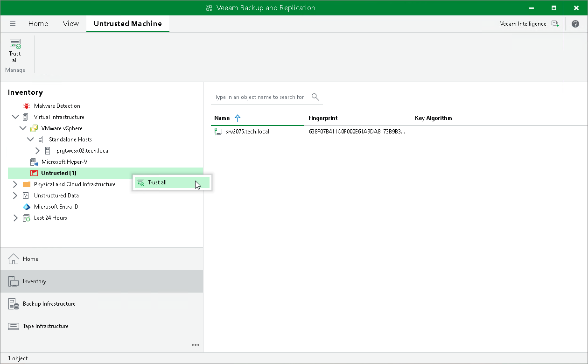Click the Microsoft Hyper-V icon

tap(34, 162)
